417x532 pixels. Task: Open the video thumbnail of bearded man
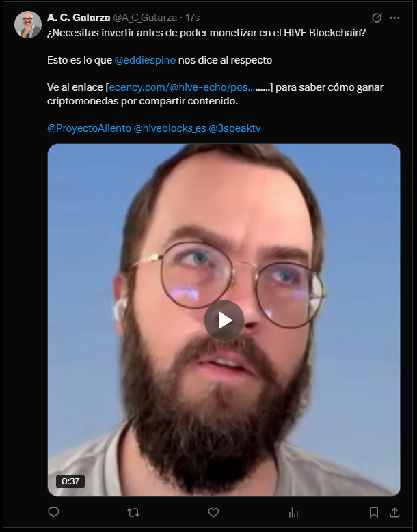224,320
